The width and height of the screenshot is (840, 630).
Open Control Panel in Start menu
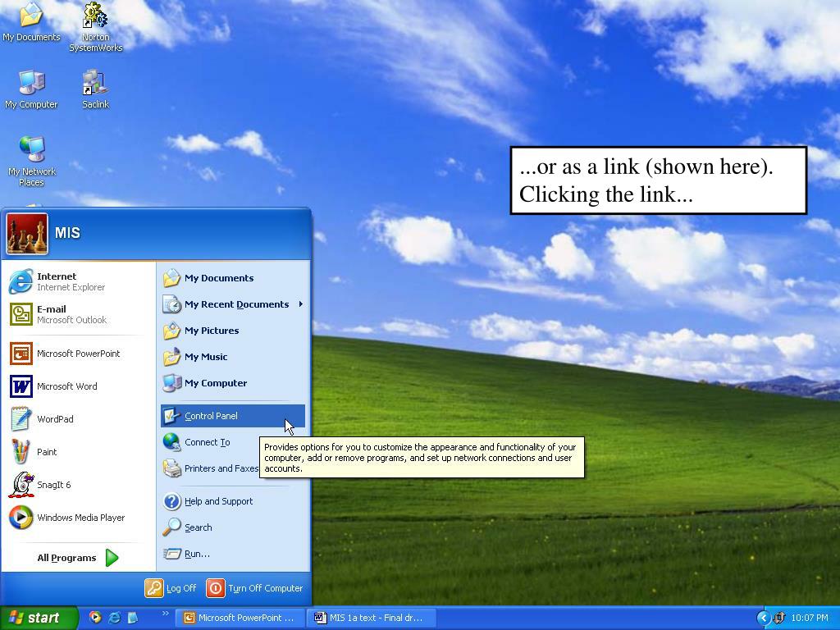click(232, 416)
